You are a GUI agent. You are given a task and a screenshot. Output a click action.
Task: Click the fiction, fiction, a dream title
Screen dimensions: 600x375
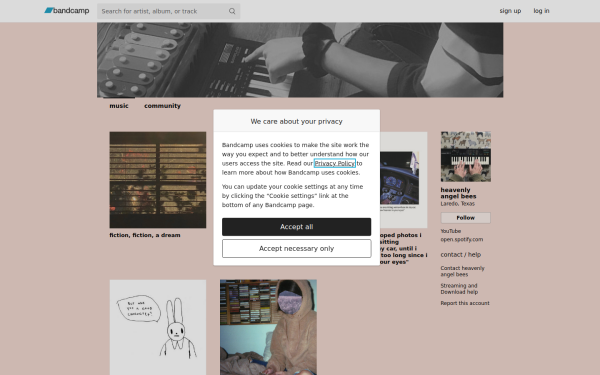pyautogui.click(x=145, y=235)
